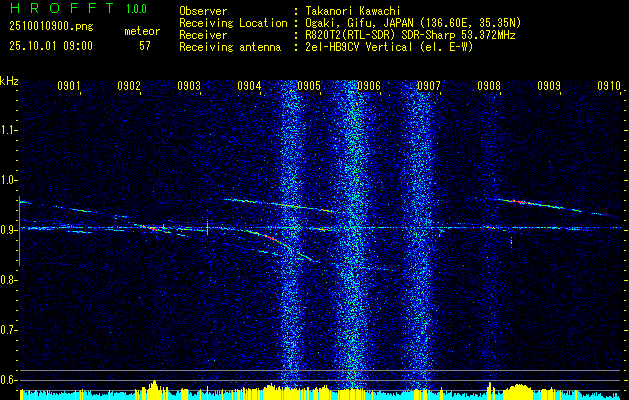Click the 0910 time marker
The height and width of the screenshot is (400, 629).
click(609, 85)
